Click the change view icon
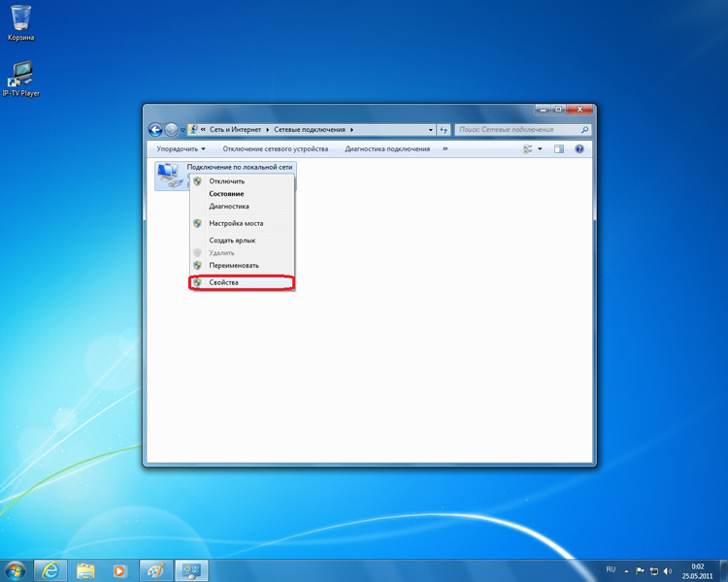The width and height of the screenshot is (728, 582). pyautogui.click(x=528, y=149)
